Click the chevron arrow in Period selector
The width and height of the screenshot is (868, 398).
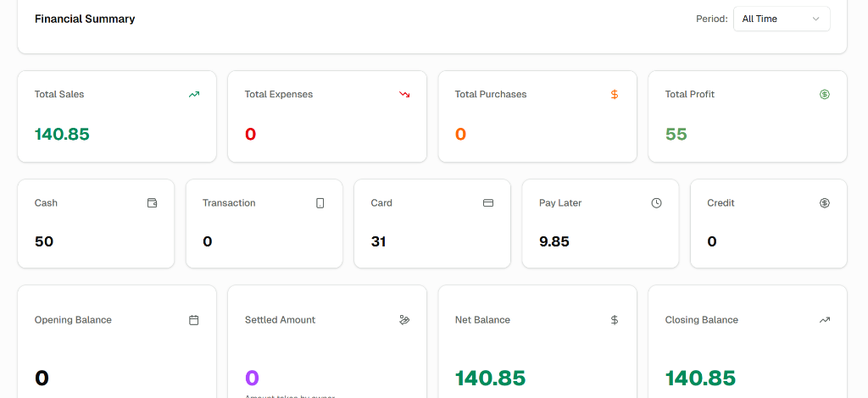[815, 19]
